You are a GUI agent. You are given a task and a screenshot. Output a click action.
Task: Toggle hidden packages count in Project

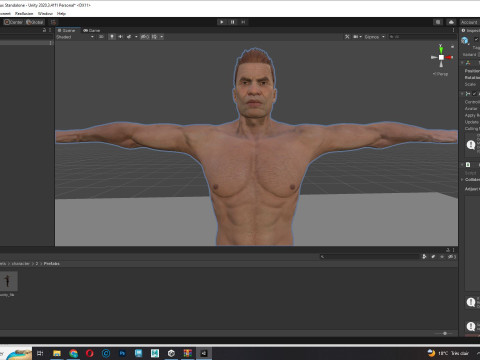(x=451, y=257)
